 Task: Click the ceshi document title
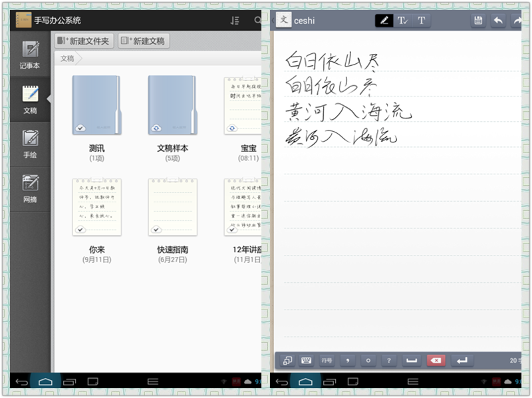point(305,21)
